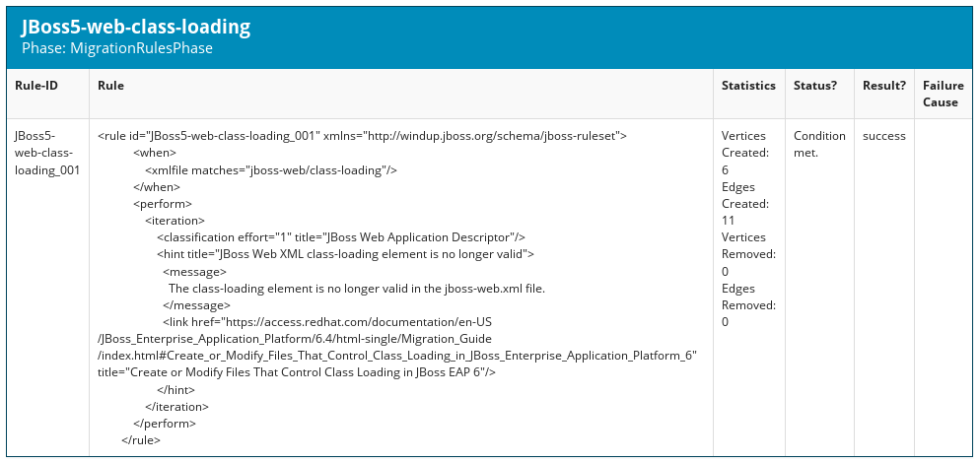Click the Vertices Created statistic
Image resolution: width=980 pixels, height=463 pixels.
[744, 153]
